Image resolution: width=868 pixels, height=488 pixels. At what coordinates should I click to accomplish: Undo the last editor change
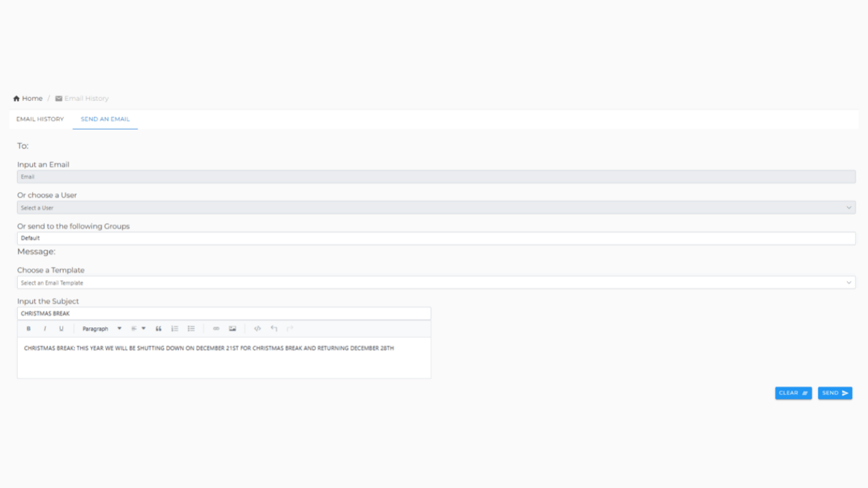tap(273, 329)
